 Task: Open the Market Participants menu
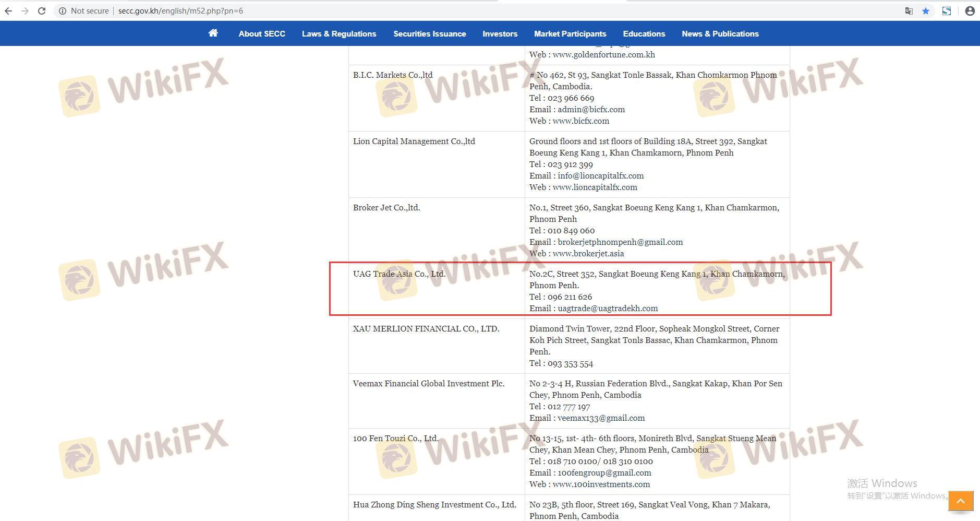(570, 34)
